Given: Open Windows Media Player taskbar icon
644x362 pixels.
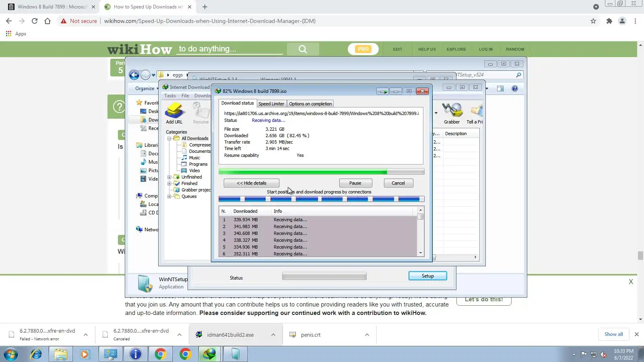Looking at the screenshot, I should [85, 354].
